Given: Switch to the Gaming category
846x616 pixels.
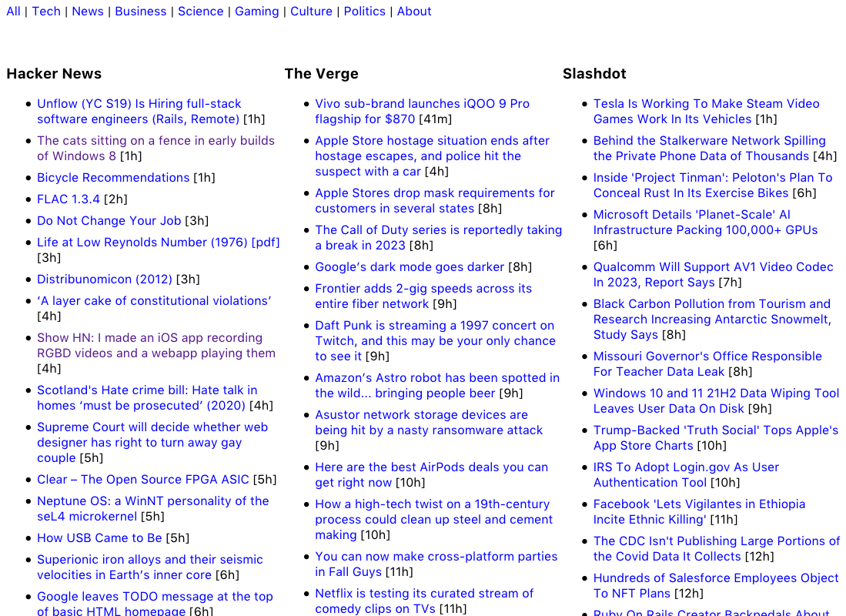Looking at the screenshot, I should point(256,12).
